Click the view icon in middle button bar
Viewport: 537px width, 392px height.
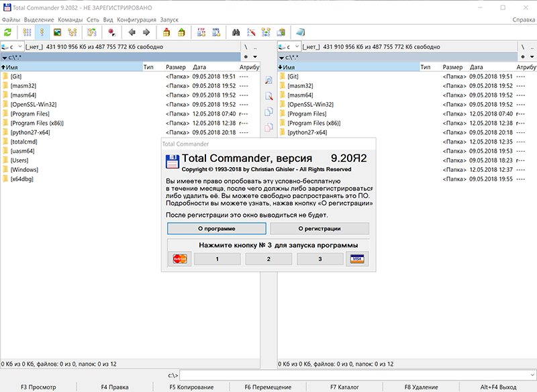(269, 81)
